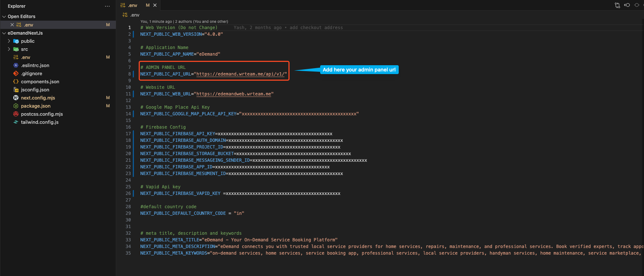Click NEXT_PUBLIC_FIREBASE_VAPID_KEY line
644x276 pixels.
point(240,193)
